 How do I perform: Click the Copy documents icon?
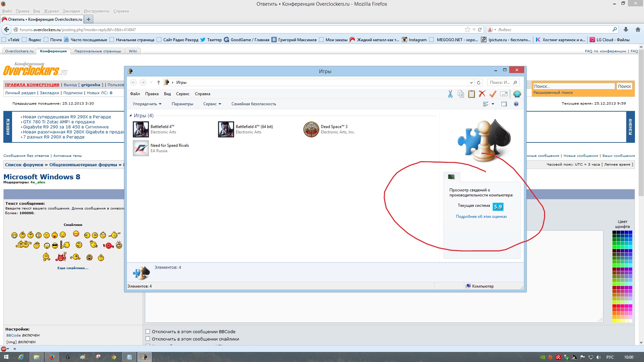coord(461,94)
